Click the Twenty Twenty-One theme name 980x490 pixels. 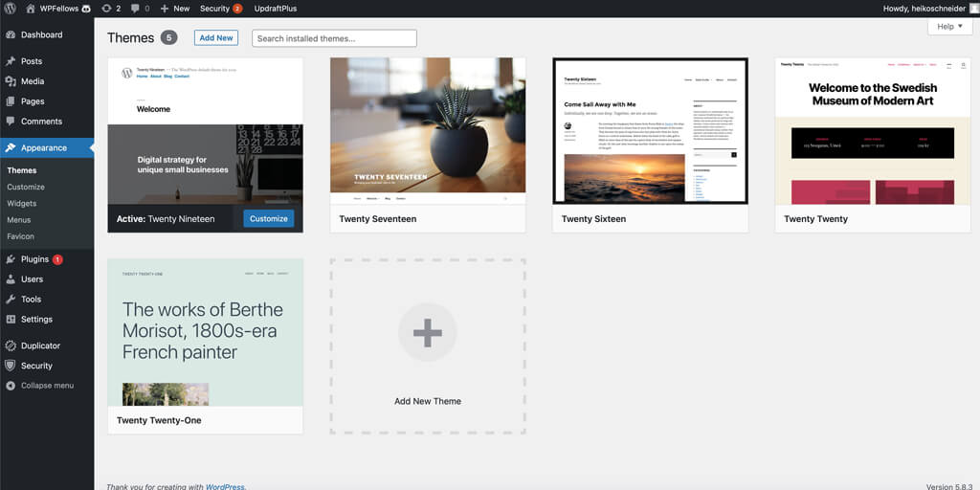(159, 421)
